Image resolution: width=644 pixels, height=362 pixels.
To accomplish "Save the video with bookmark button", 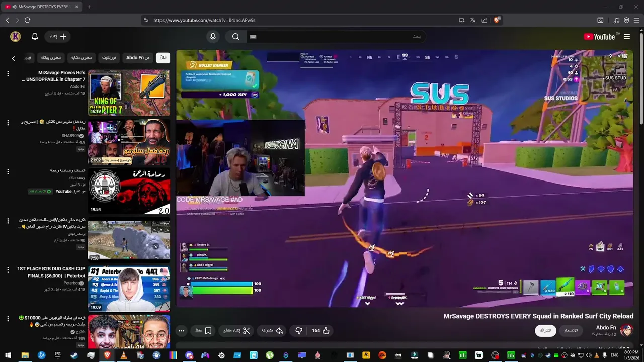I will tap(203, 331).
